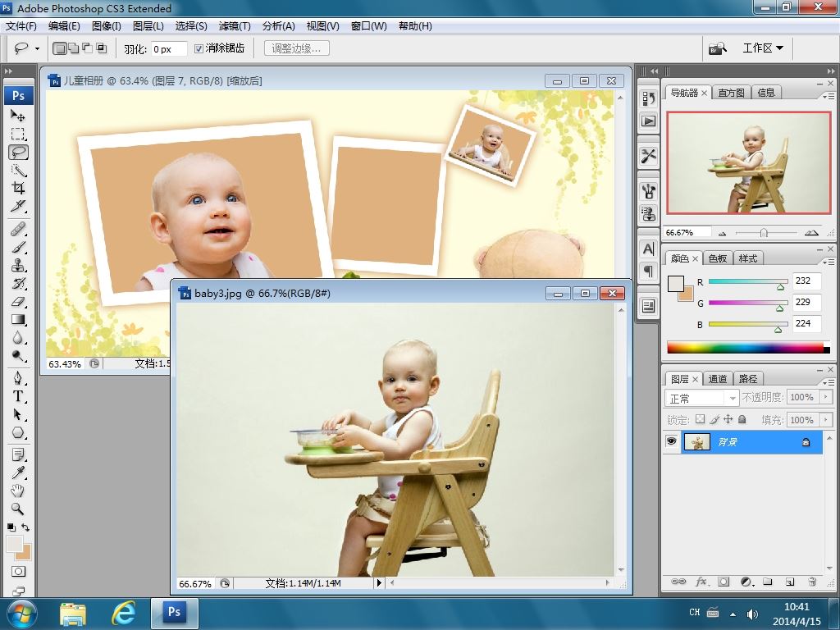Open the layer style fx menu

(x=701, y=582)
